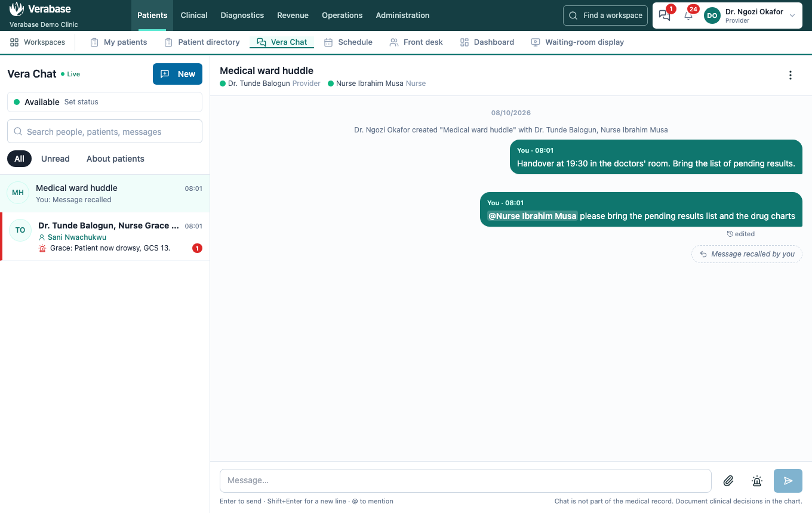Switch to My patients tab

point(118,42)
